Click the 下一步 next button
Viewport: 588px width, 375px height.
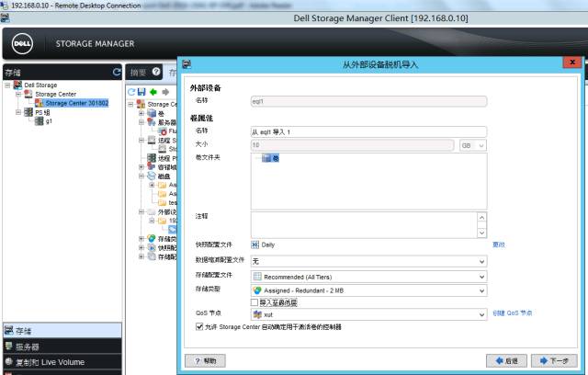[x=554, y=360]
